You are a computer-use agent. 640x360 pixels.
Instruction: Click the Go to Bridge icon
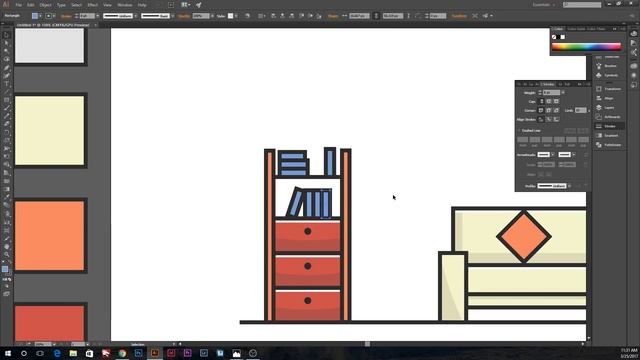pyautogui.click(x=171, y=5)
